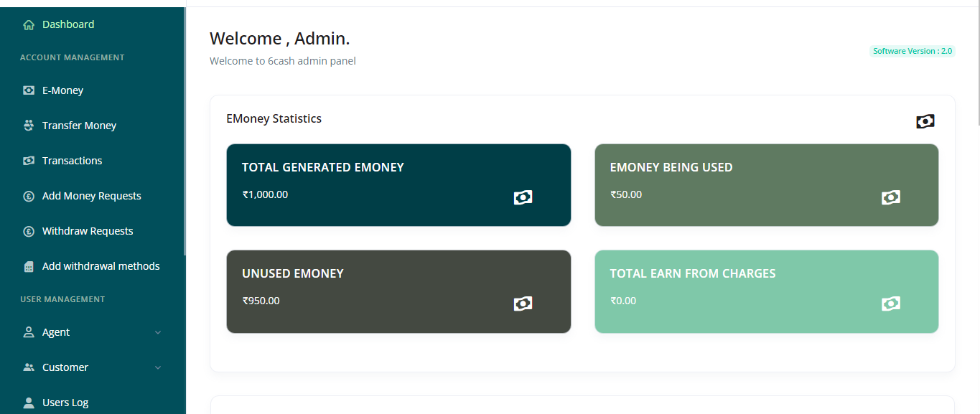Viewport: 980px width, 414px height.
Task: Click the Transfer Money icon in sidebar
Action: coord(29,126)
